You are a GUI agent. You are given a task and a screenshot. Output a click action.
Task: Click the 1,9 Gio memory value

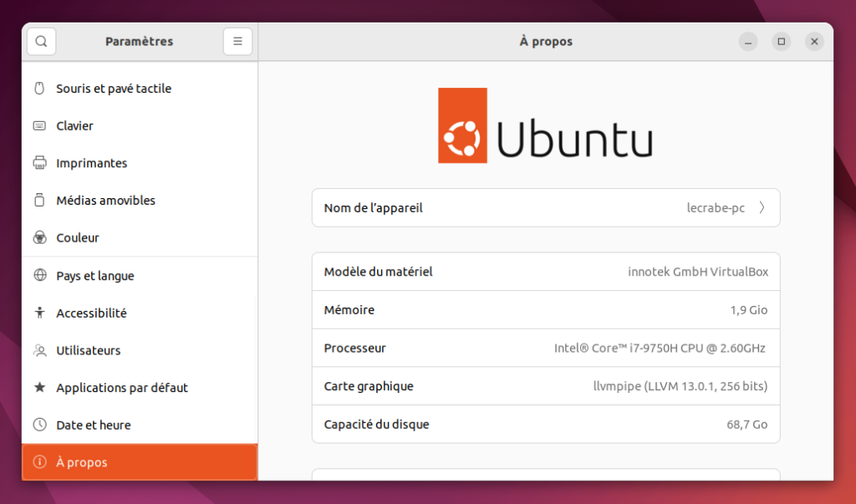[x=748, y=310]
